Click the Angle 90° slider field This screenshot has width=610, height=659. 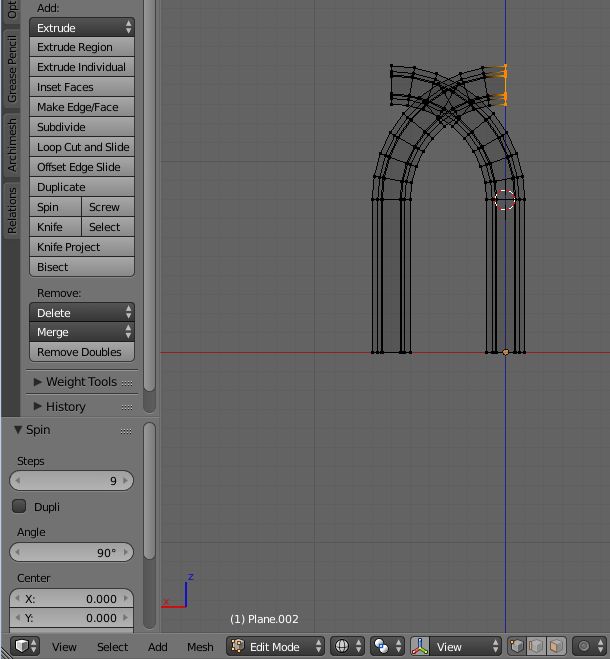tap(71, 552)
